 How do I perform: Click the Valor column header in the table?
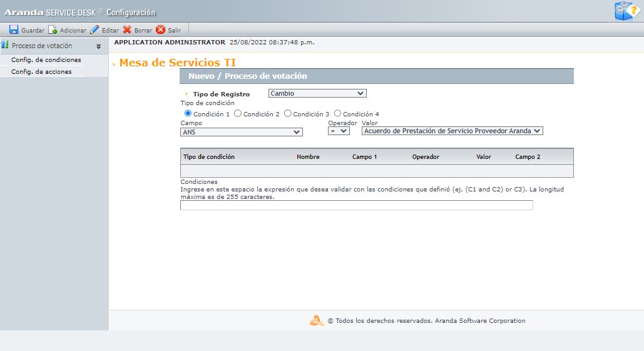tap(483, 157)
